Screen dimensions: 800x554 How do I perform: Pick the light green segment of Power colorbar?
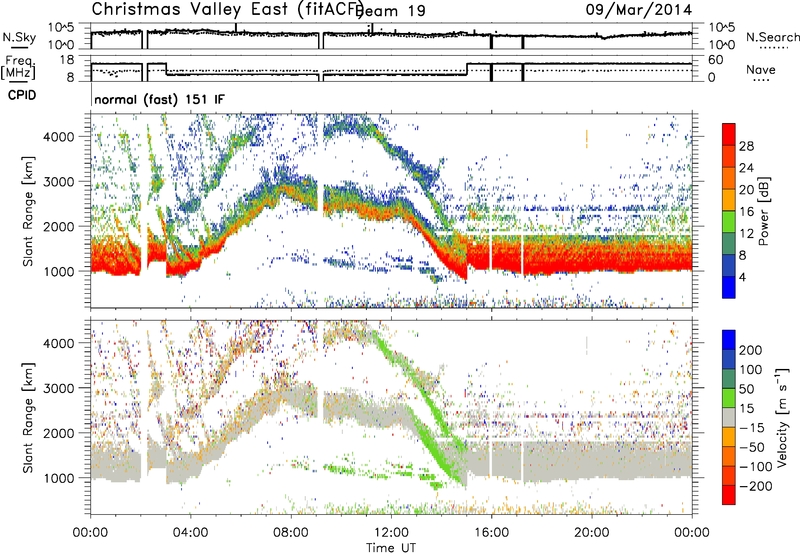pyautogui.click(x=729, y=221)
